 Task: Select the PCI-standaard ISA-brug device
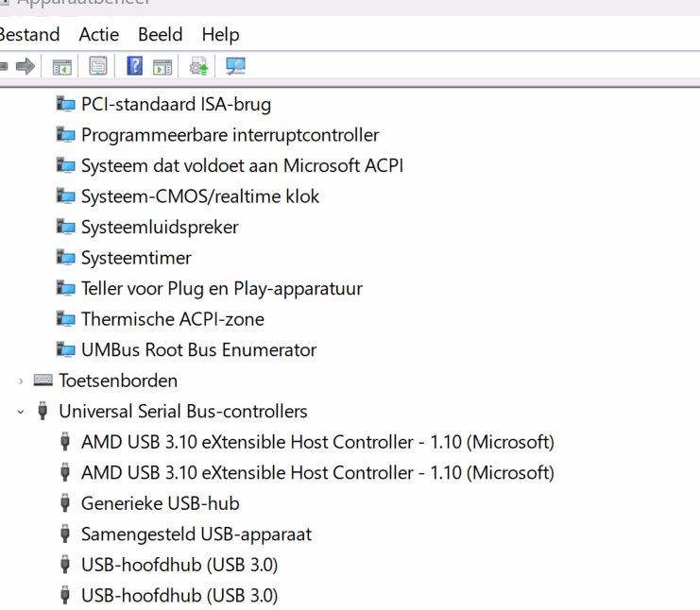(x=176, y=104)
